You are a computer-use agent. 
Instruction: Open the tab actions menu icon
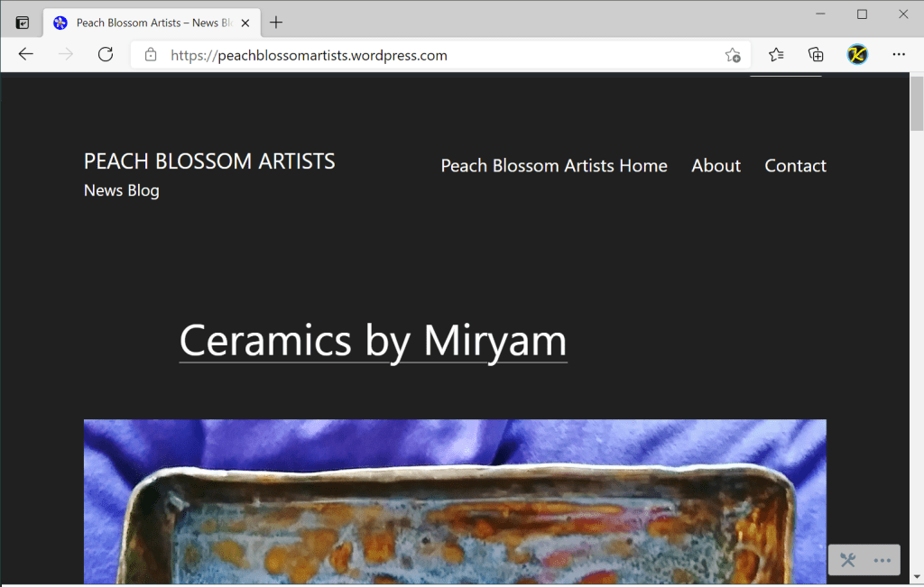(23, 23)
